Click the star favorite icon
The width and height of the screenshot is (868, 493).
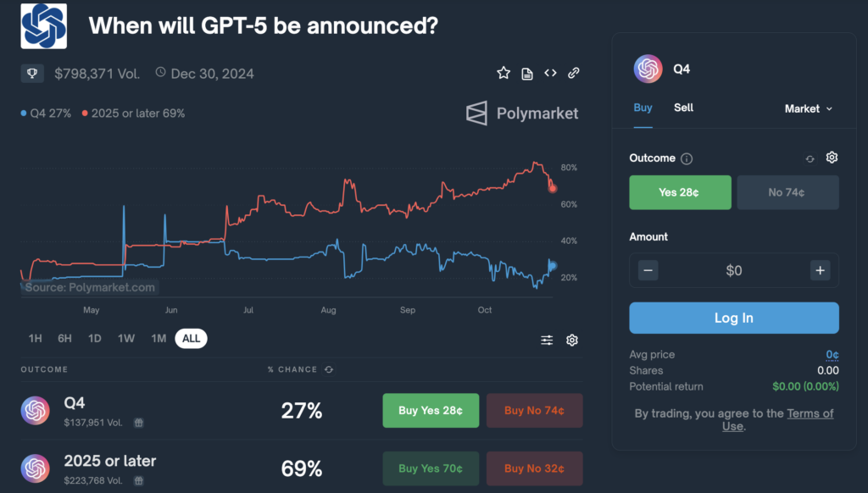[x=504, y=74]
